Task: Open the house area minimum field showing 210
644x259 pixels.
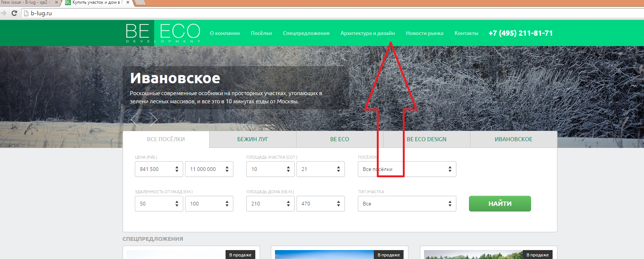Action: coord(270,204)
